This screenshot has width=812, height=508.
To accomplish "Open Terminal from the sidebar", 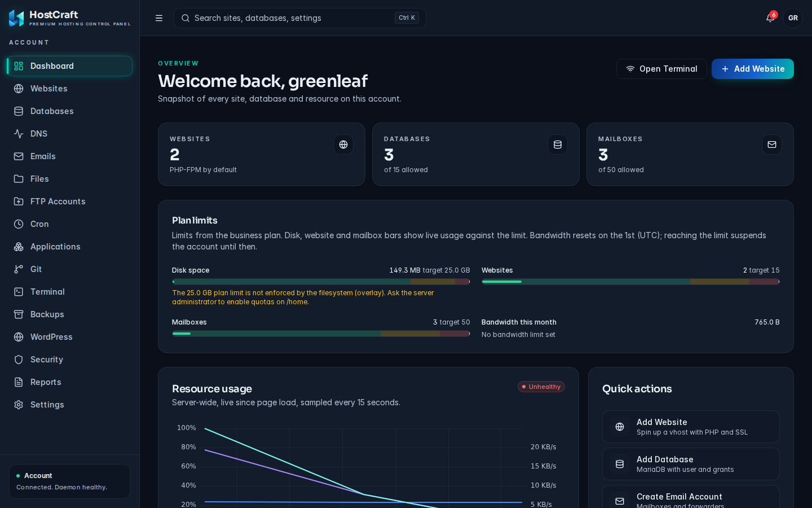I will click(70, 292).
